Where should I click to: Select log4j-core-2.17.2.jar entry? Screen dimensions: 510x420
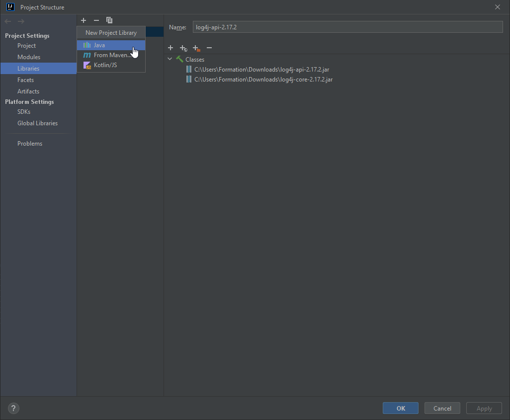pos(263,80)
